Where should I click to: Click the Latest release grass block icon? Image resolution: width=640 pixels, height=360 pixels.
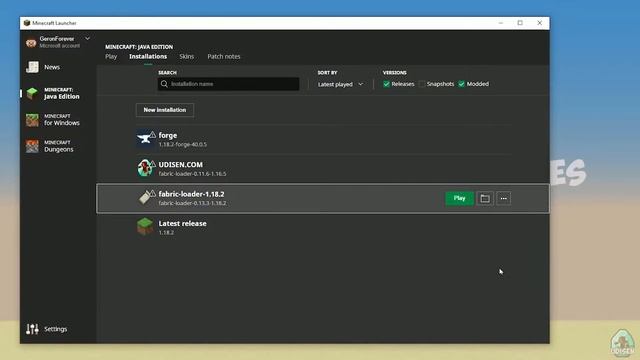pyautogui.click(x=145, y=227)
